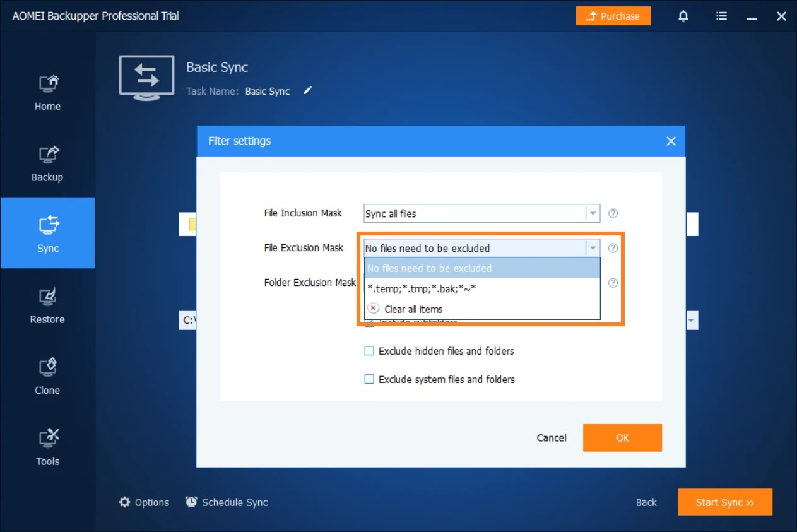
Task: Go to Backup in the sidebar
Action: 47,163
